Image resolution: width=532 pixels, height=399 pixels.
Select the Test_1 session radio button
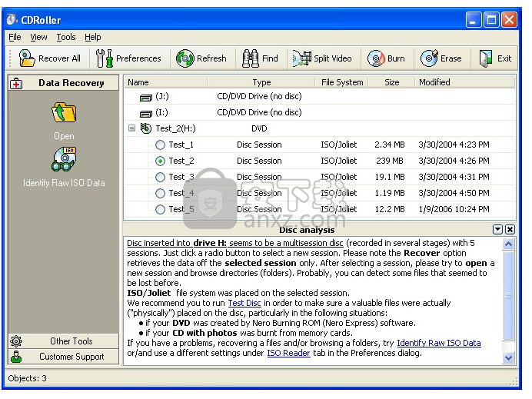tap(160, 145)
